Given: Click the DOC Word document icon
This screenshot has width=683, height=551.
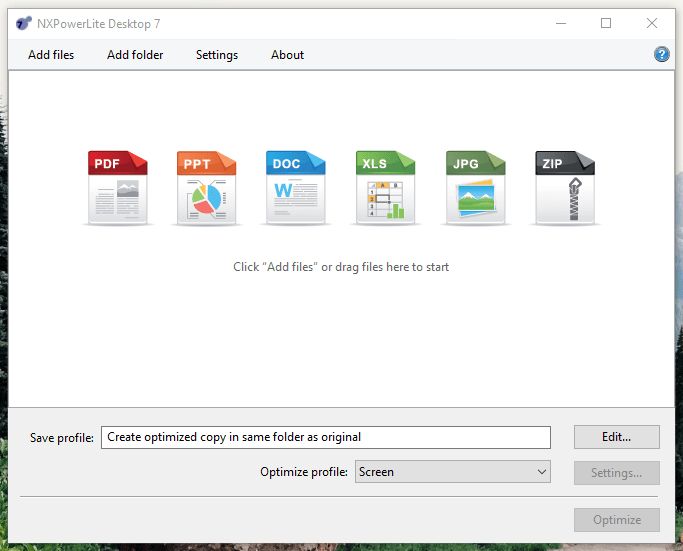Looking at the screenshot, I should (x=296, y=188).
